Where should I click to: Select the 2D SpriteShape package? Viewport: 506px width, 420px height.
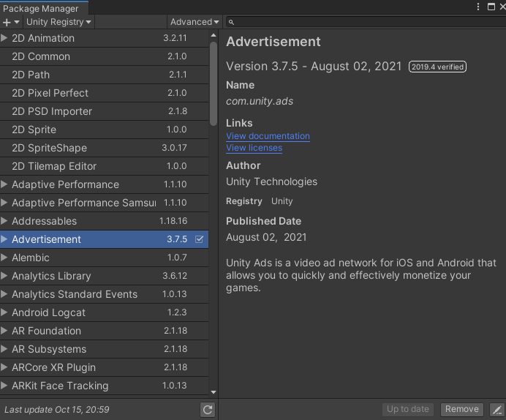105,148
